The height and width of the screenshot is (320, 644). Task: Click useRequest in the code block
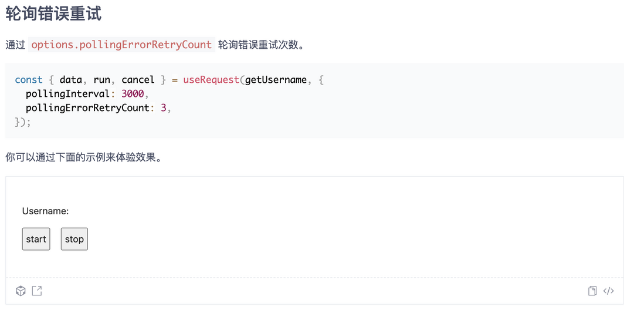(x=211, y=80)
